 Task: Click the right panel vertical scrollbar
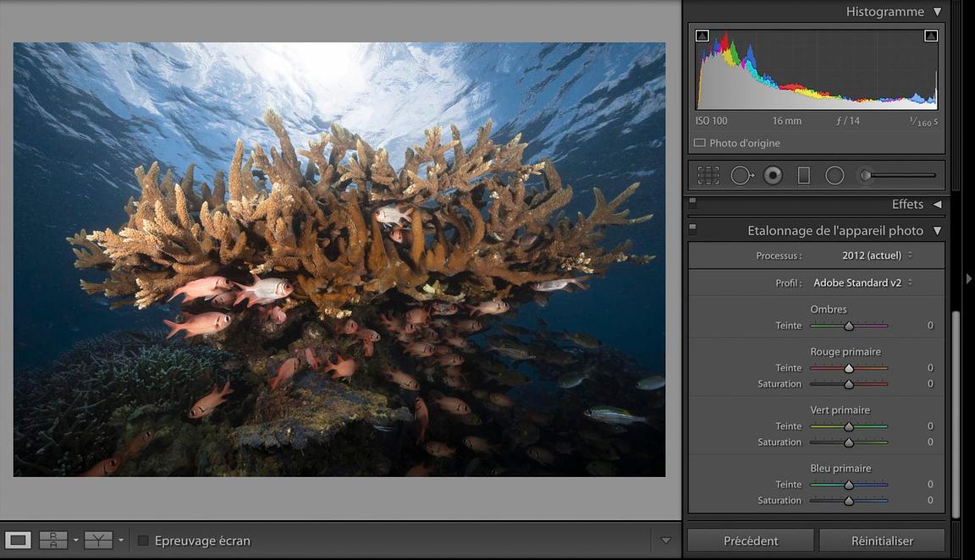pos(956,414)
